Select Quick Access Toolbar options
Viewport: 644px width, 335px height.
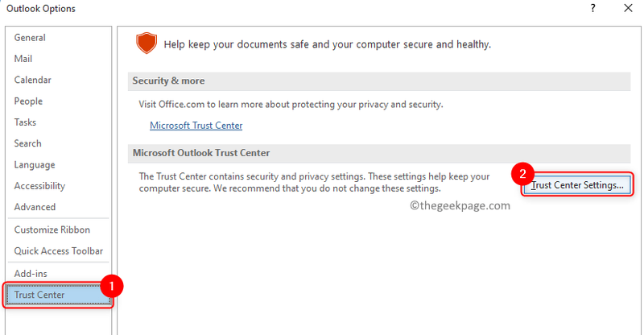(58, 251)
